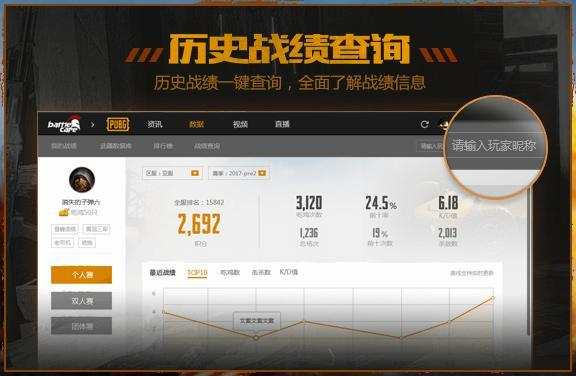The height and width of the screenshot is (376, 576).
Task: Click the link at chart panel's right
Action: coord(472,273)
